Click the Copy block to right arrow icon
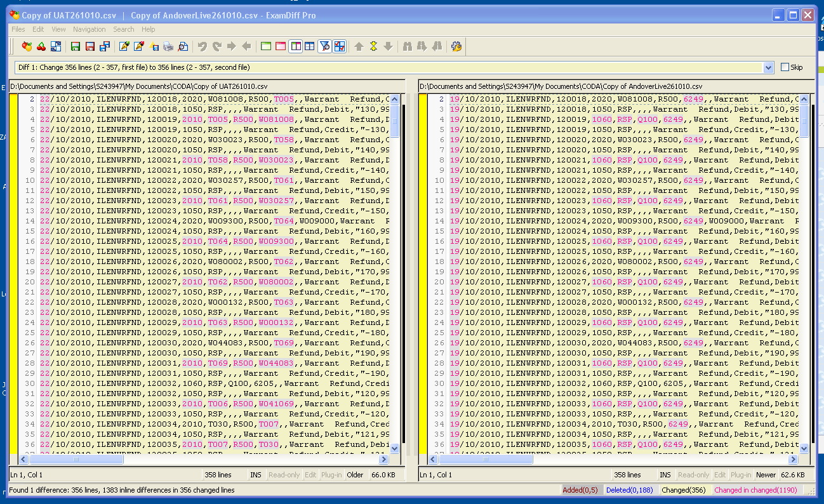The image size is (824, 504). pos(232,46)
